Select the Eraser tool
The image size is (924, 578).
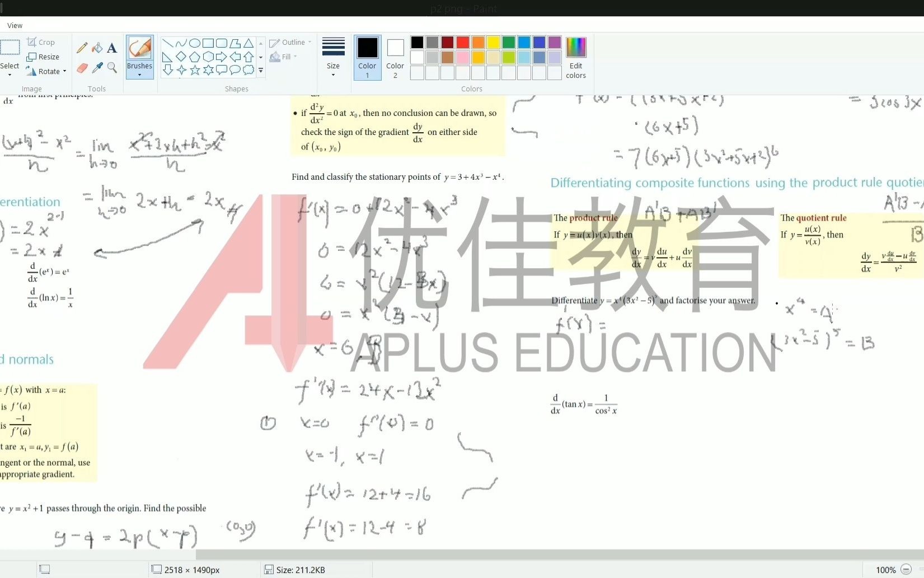pos(82,68)
